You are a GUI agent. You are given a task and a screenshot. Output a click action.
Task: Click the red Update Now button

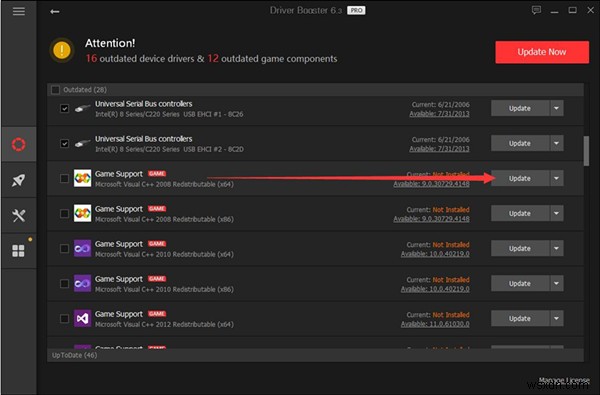[542, 52]
